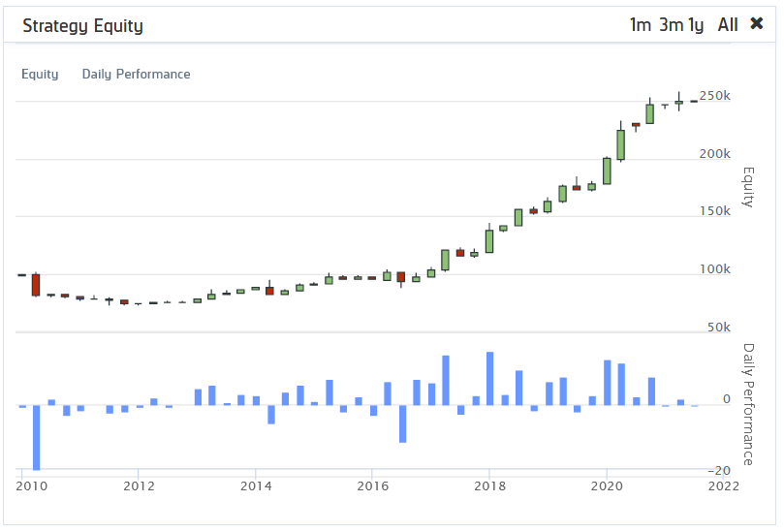Click the large red candlestick at 2010

coord(36,285)
